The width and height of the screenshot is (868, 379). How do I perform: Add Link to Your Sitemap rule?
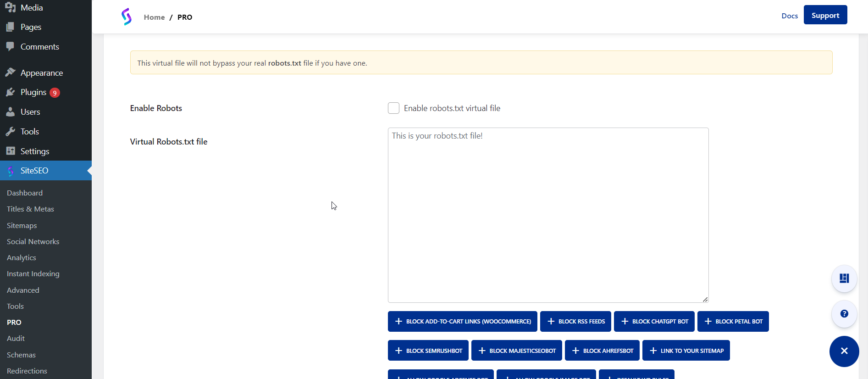[686, 351]
